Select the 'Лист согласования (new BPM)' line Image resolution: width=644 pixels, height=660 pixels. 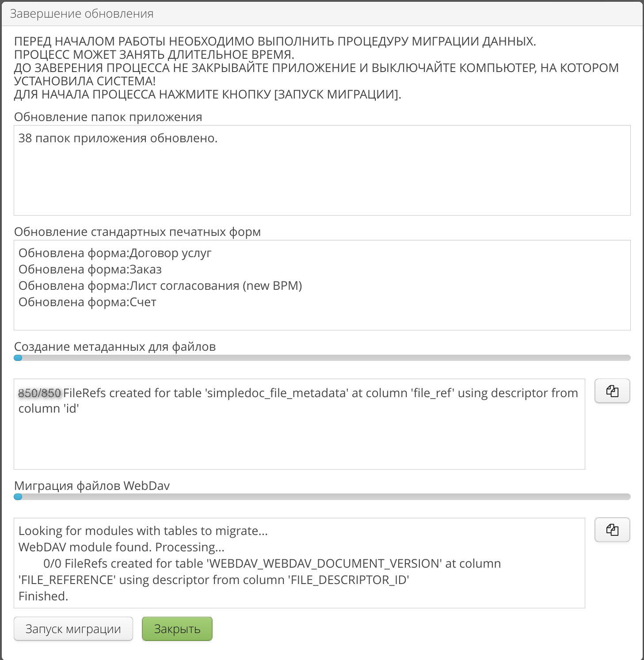(160, 286)
